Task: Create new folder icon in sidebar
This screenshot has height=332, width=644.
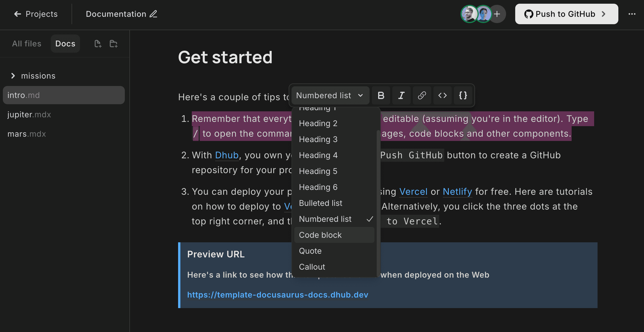Action: 113,44
